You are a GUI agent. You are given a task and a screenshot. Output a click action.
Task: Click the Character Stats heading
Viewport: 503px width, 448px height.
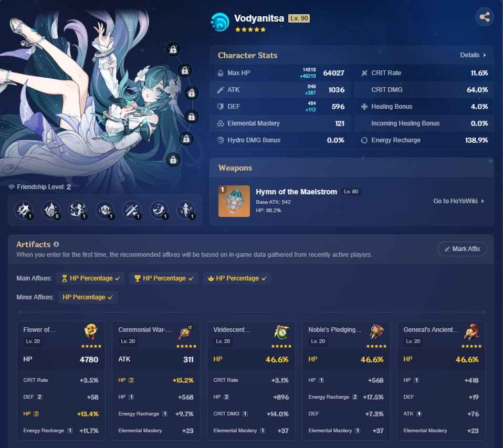tap(248, 55)
